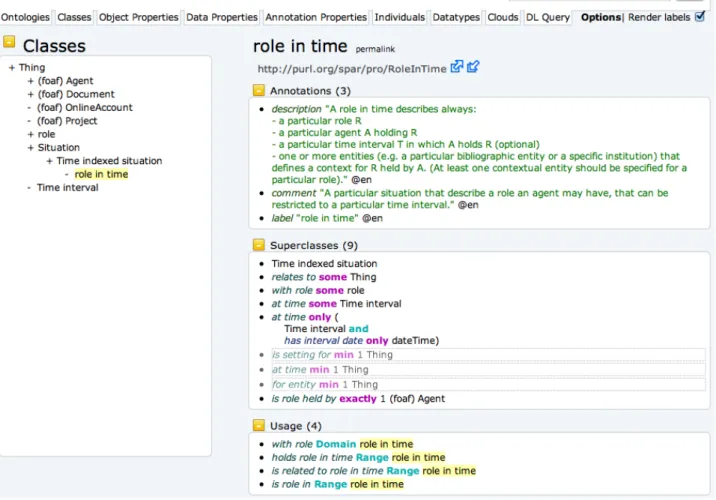Select (foaf) OnlineAccount in class tree
This screenshot has height=500, width=716.
point(84,107)
